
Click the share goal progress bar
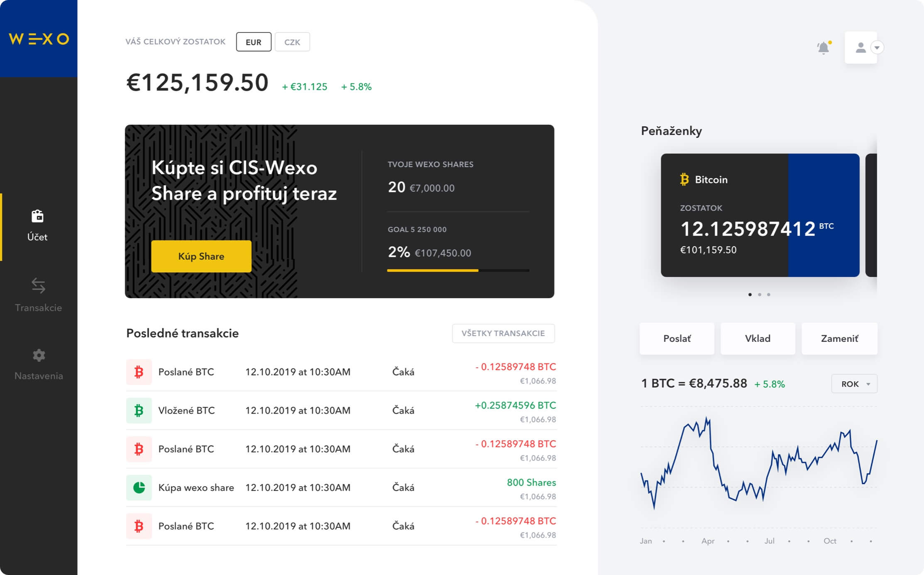coord(458,270)
